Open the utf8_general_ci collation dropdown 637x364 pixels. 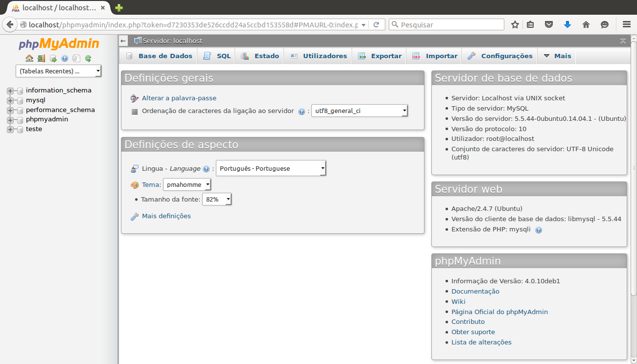pyautogui.click(x=359, y=111)
